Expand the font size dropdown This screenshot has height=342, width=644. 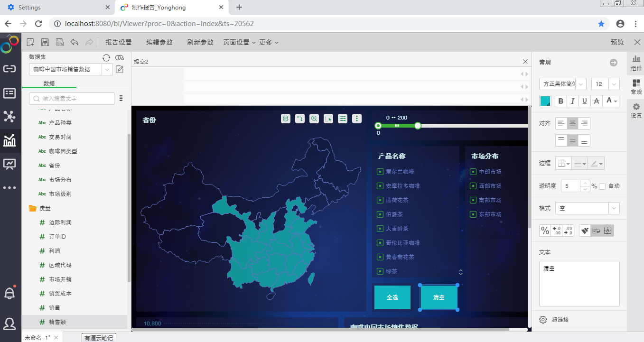[614, 84]
